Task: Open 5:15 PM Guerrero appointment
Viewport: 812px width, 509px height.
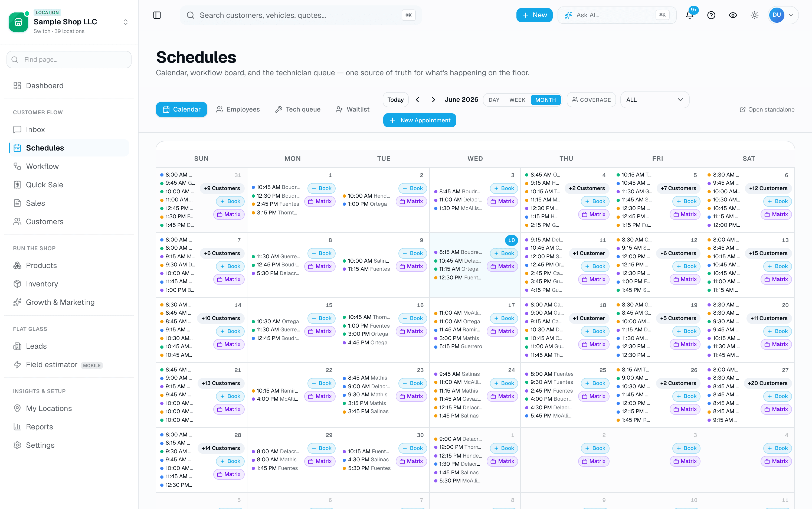Action: click(x=458, y=346)
